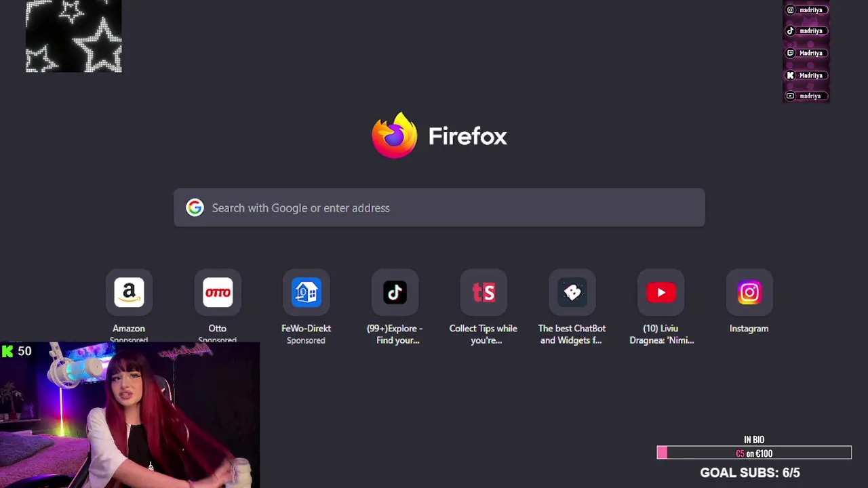The height and width of the screenshot is (488, 868).
Task: Open the TikTok Explore shortcut tile
Action: pos(395,293)
